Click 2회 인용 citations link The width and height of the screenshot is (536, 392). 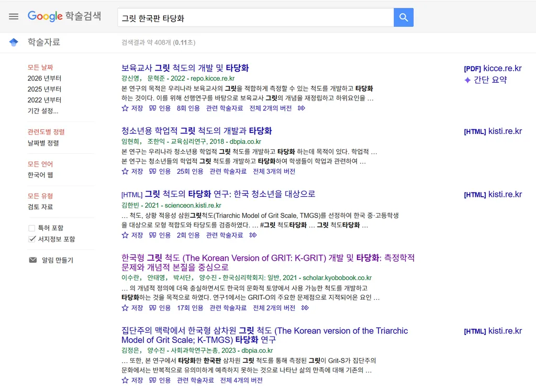click(188, 235)
